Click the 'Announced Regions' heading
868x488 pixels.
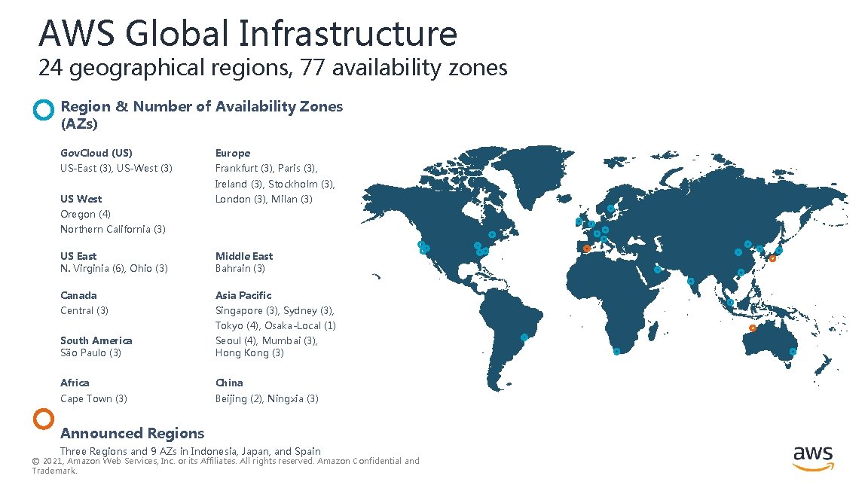[x=133, y=433]
